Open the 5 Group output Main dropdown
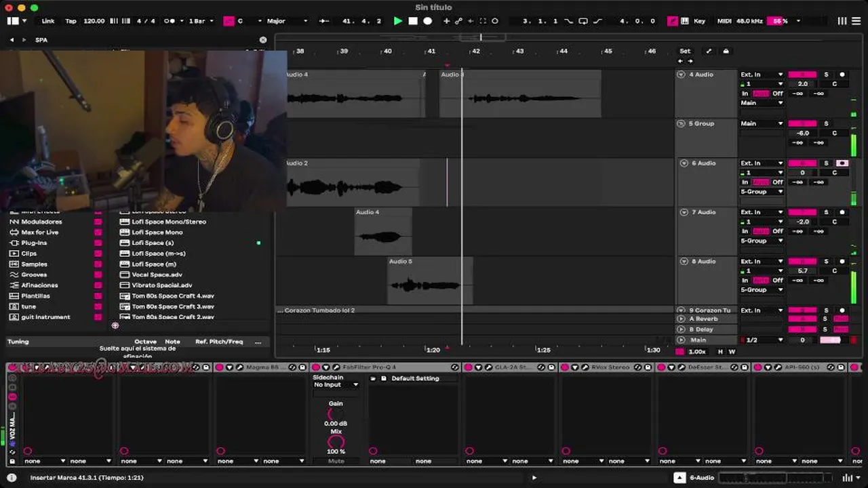The height and width of the screenshot is (488, 868). tap(762, 123)
